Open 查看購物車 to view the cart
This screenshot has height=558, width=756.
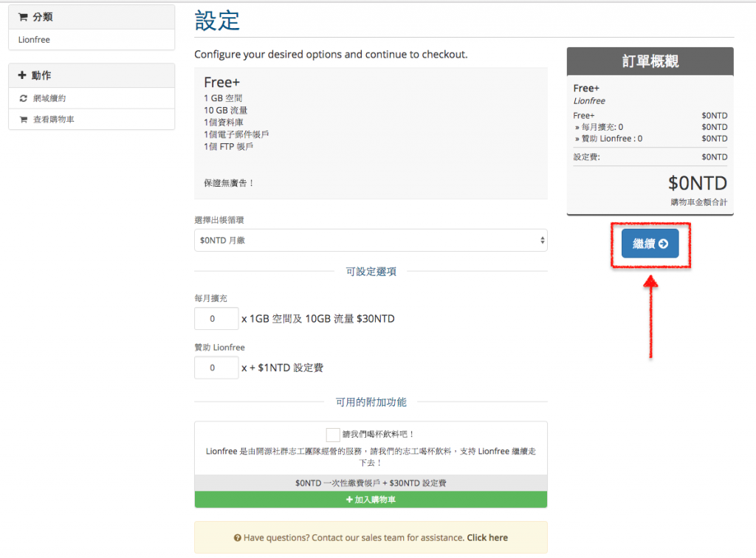[92, 120]
